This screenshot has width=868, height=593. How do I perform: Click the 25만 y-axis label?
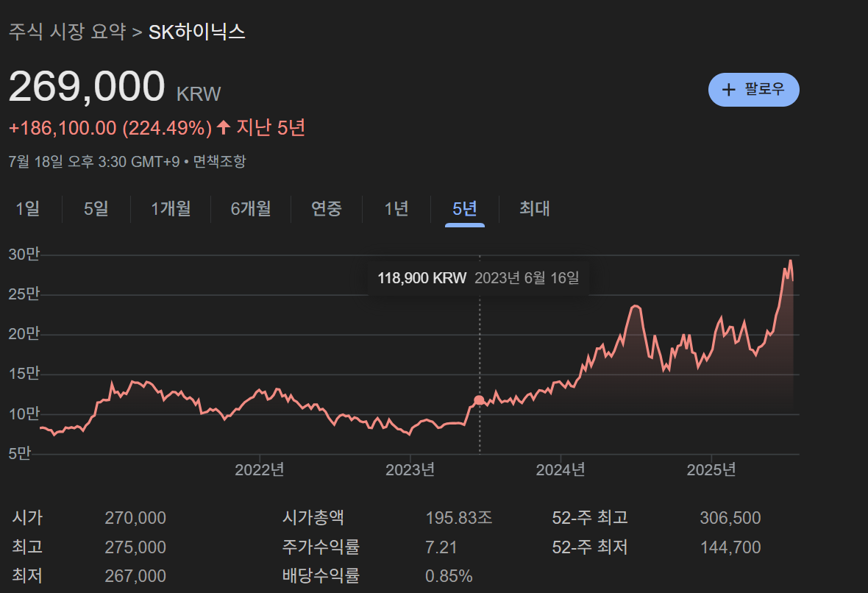[x=24, y=294]
